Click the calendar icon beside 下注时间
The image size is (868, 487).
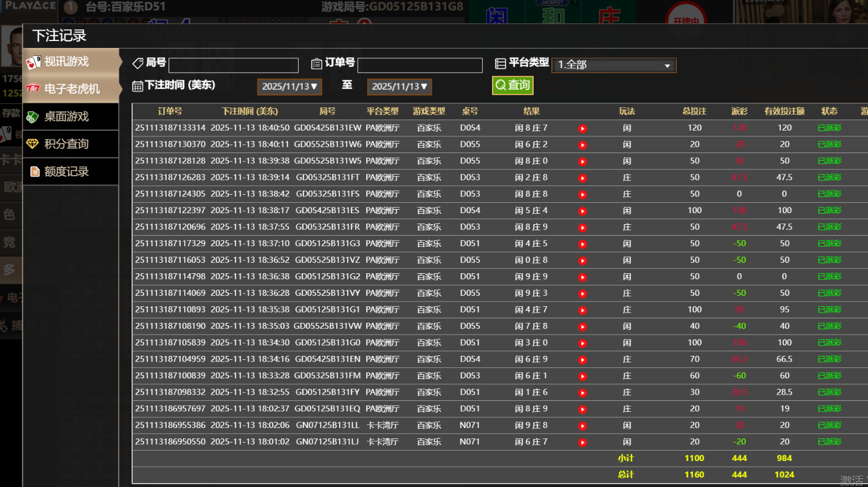pos(137,86)
